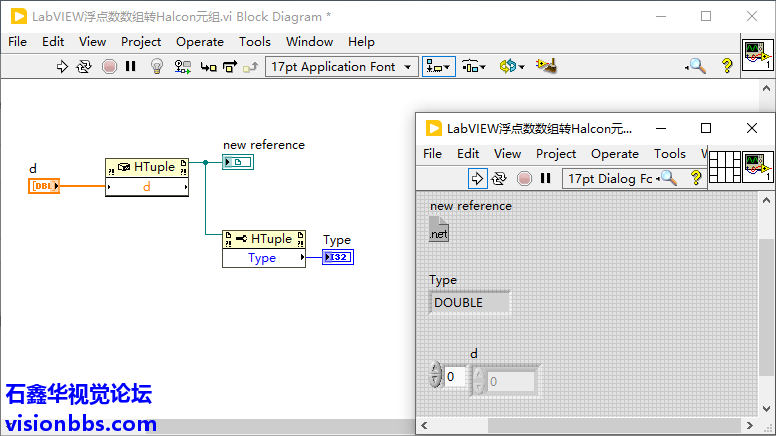Screen dimensions: 776x436
Task: Click the Pause button in block diagram toolbar
Action: (131, 67)
